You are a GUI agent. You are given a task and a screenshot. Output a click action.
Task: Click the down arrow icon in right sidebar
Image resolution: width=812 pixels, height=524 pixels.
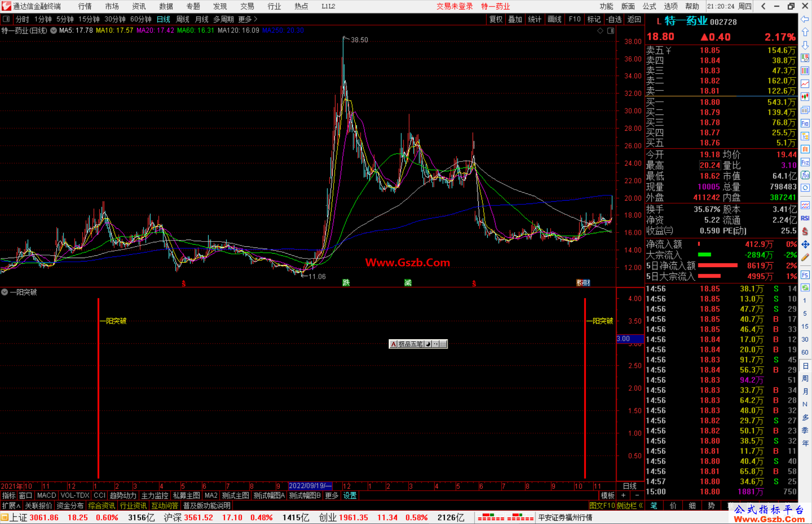[805, 45]
